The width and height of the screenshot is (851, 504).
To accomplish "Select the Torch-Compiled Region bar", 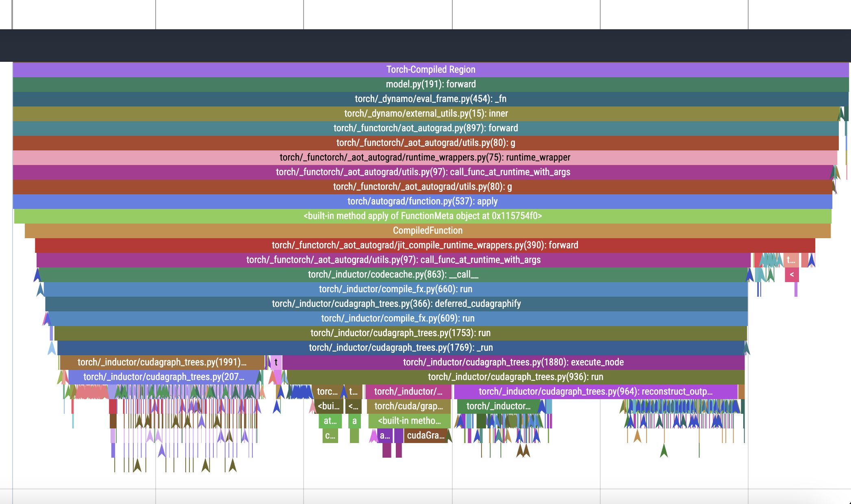I will tap(431, 70).
